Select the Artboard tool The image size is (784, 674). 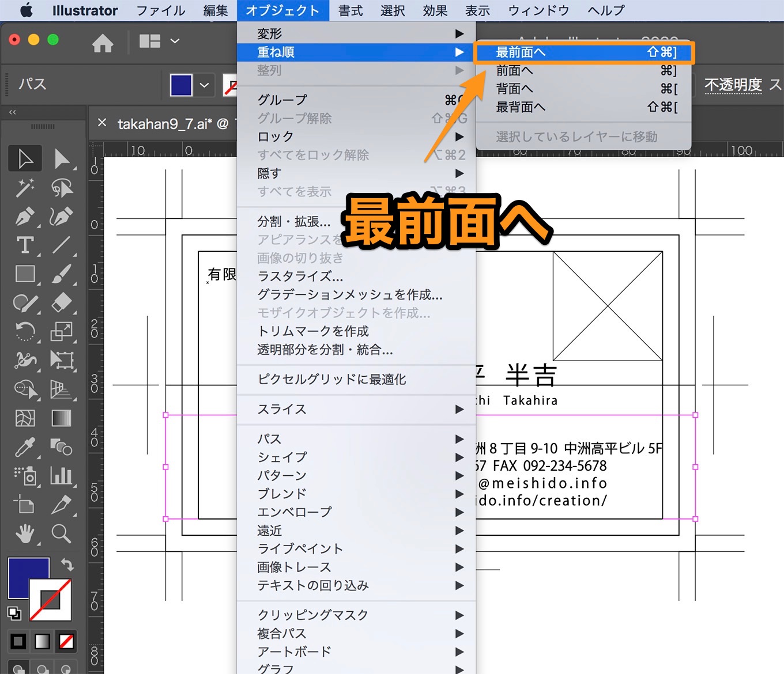tap(25, 505)
